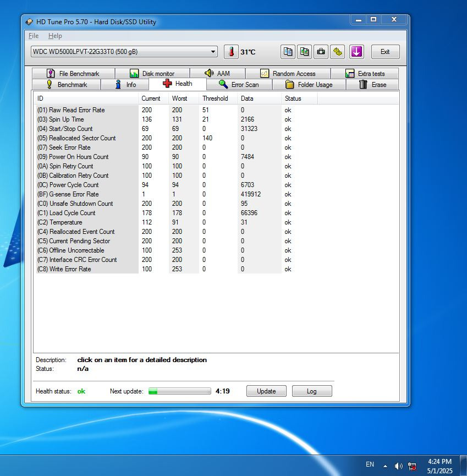
Task: Minimize the HD Tune Pro window
Action: pyautogui.click(x=359, y=20)
